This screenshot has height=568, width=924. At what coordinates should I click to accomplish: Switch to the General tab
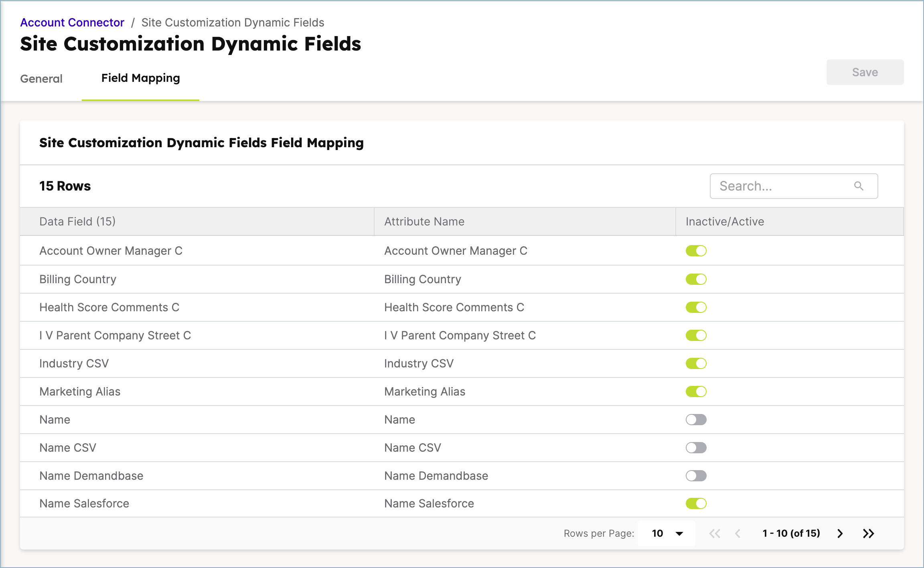[41, 79]
